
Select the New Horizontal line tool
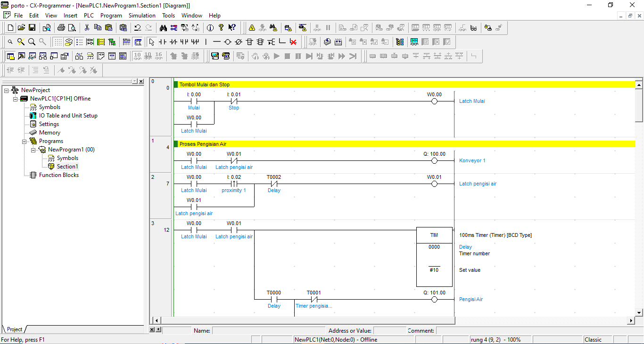point(216,42)
